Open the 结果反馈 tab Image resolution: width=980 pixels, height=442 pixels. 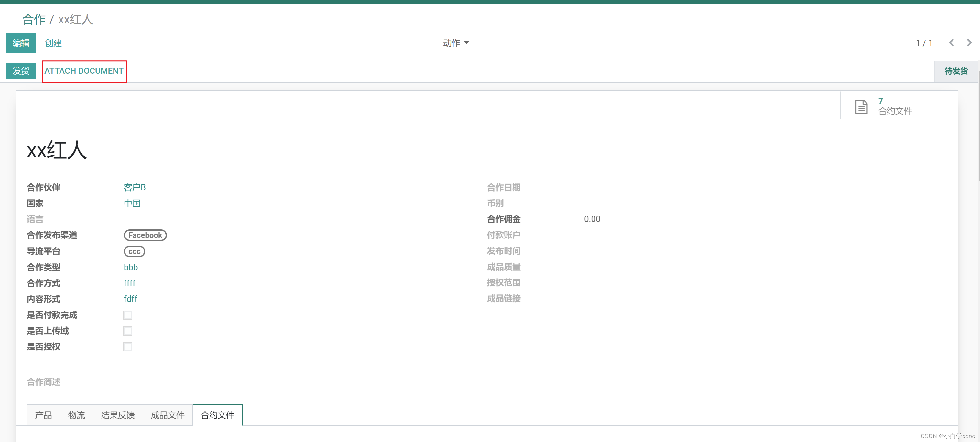[118, 414]
